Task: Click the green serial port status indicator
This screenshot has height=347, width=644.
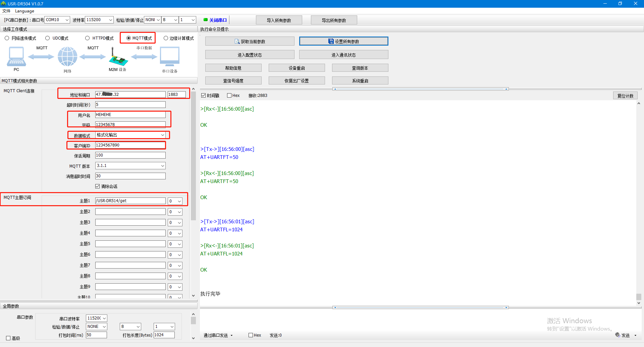Action: [206, 20]
